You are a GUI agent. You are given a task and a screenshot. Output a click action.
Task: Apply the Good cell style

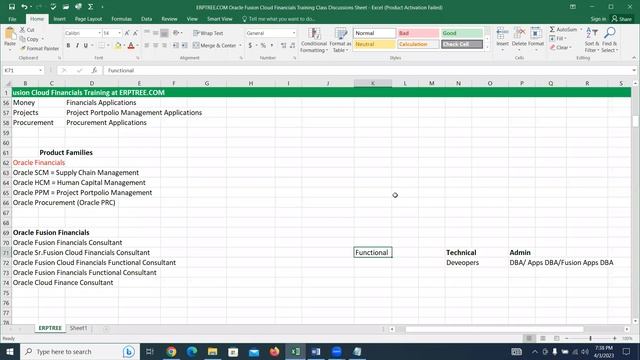(x=462, y=33)
